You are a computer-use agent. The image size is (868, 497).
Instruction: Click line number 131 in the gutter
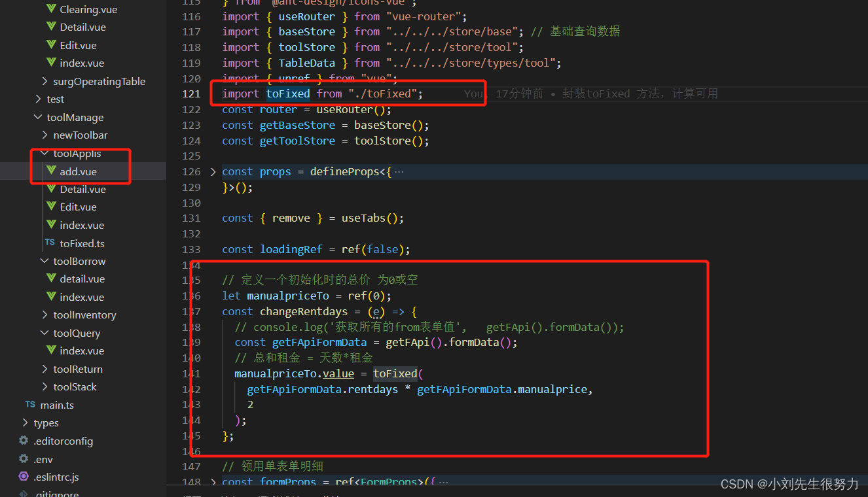pos(191,218)
